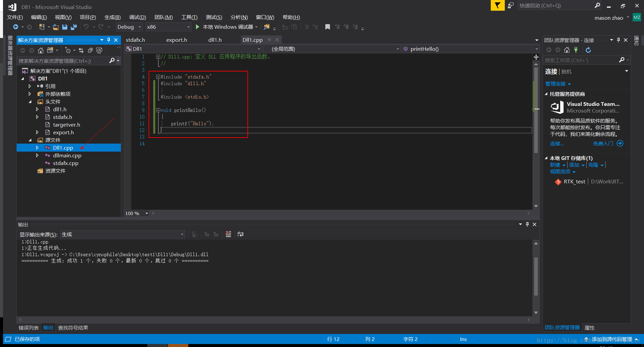Sync with active document in Solution Explorer

pyautogui.click(x=81, y=50)
